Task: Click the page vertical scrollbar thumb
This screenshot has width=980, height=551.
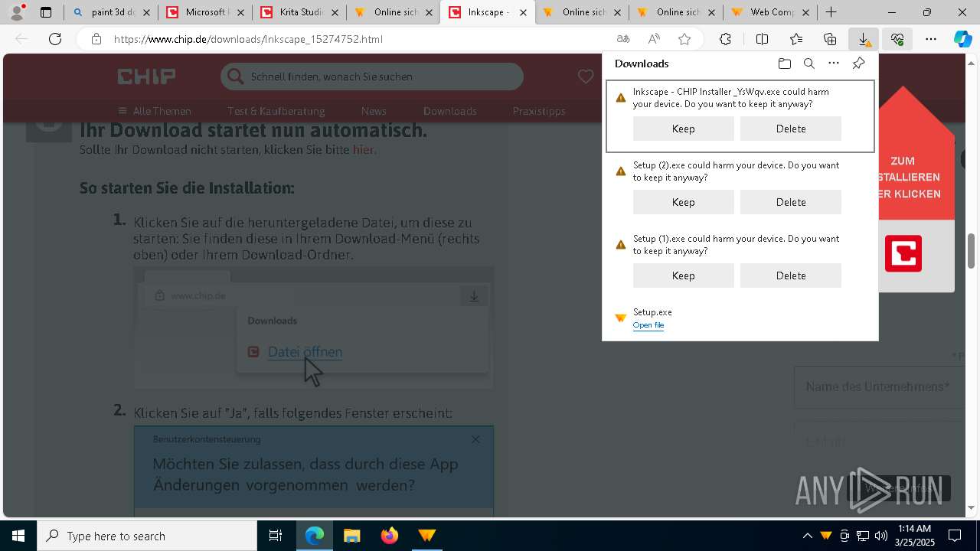Action: click(971, 250)
